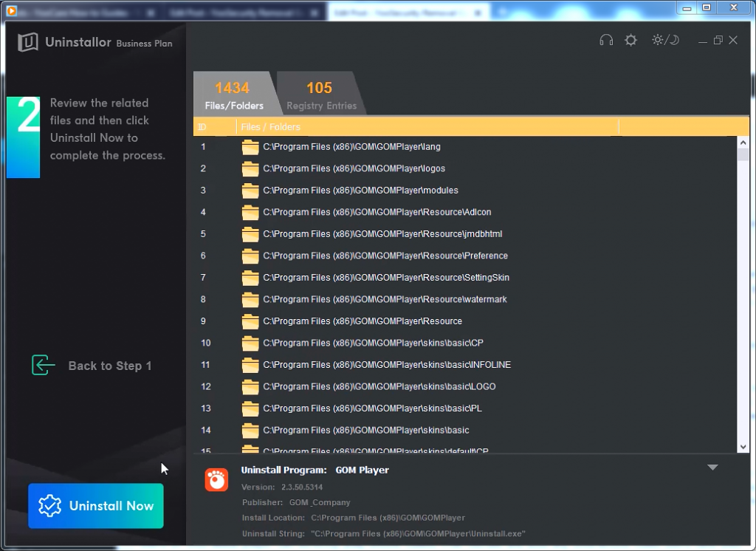Click folder icon for GOMPlayer\lang row
Screen dimensions: 756x551
(x=250, y=147)
